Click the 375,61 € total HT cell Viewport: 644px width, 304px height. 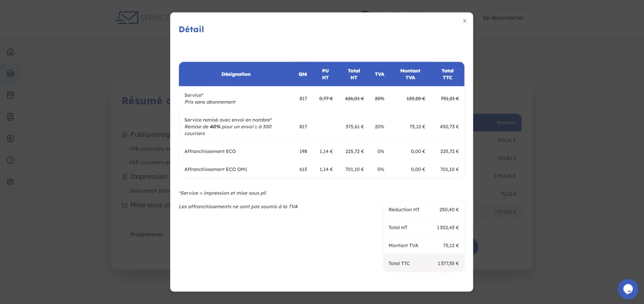[354, 127]
